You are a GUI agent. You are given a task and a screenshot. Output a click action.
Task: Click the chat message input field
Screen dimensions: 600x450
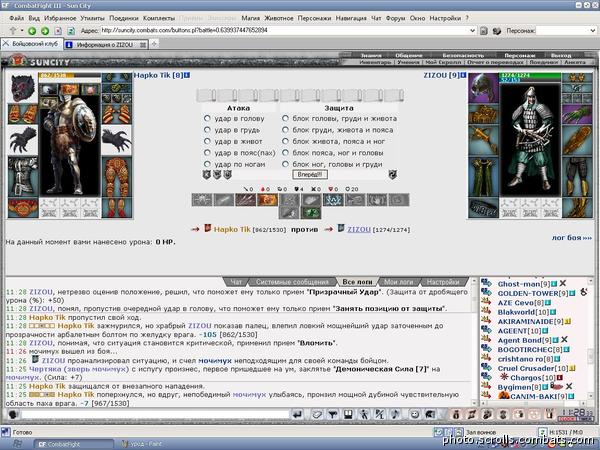[155, 414]
